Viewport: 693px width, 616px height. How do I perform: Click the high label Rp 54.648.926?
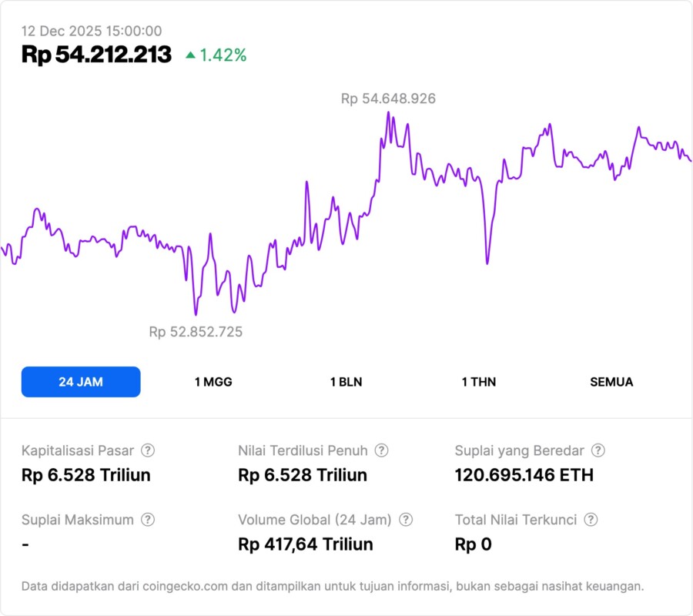coord(388,99)
